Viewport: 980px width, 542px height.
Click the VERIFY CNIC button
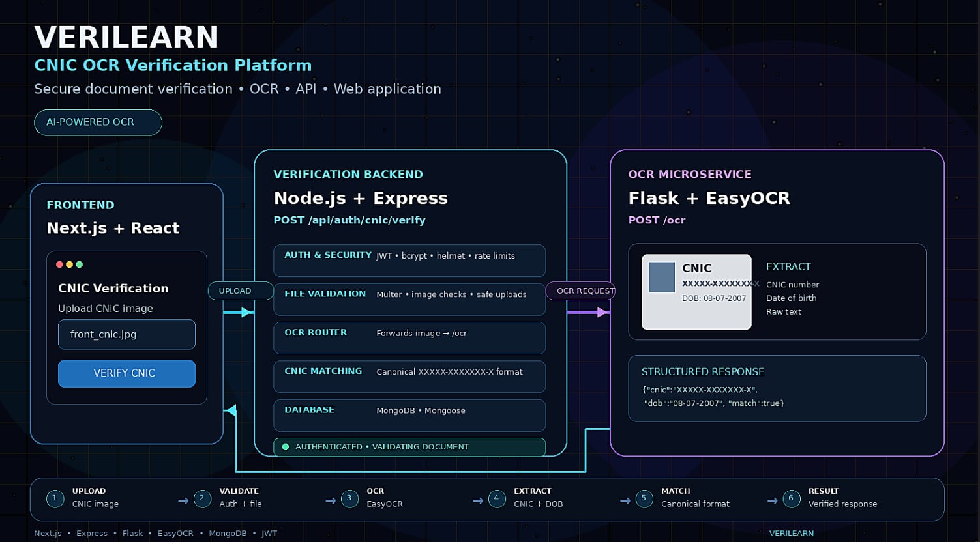[x=126, y=373]
